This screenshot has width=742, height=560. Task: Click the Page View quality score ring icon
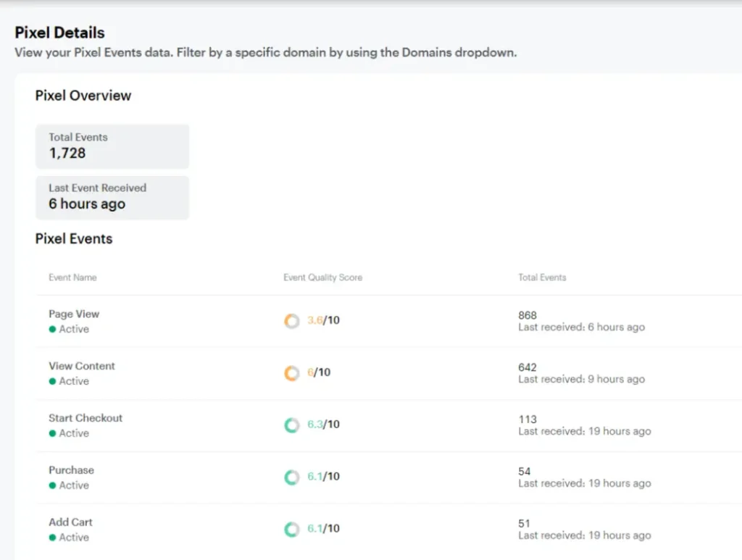291,321
